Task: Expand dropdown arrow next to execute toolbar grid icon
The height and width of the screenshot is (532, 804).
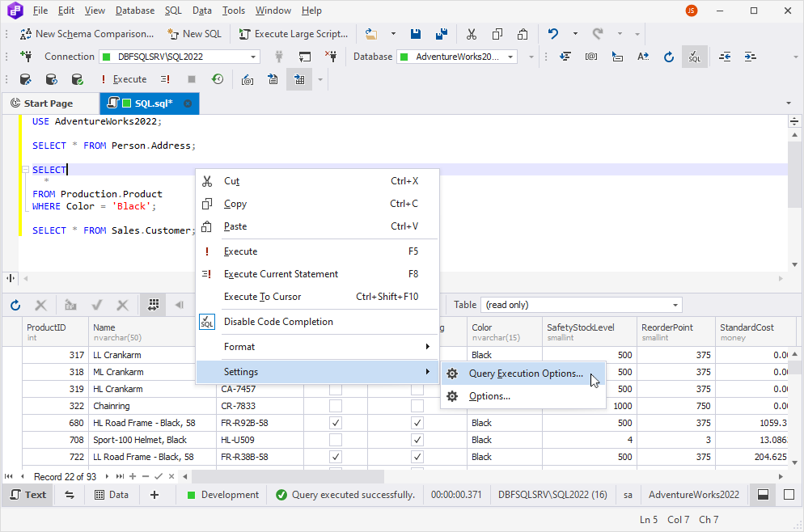Action: point(320,79)
